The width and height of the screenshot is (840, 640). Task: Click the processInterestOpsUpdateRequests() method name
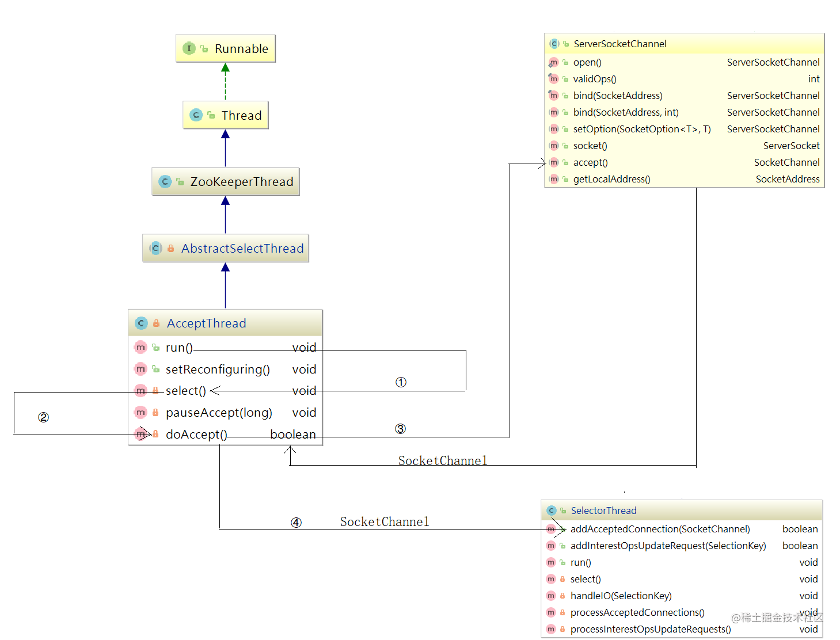(x=651, y=629)
